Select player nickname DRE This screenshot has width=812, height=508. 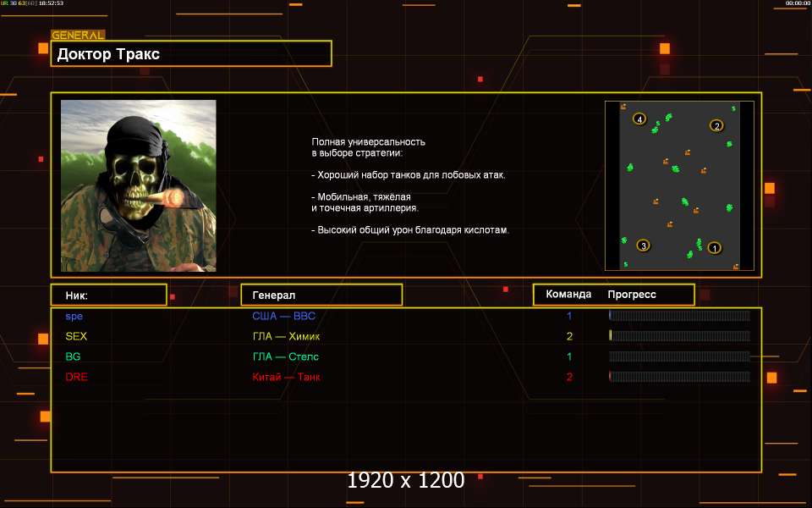point(76,377)
